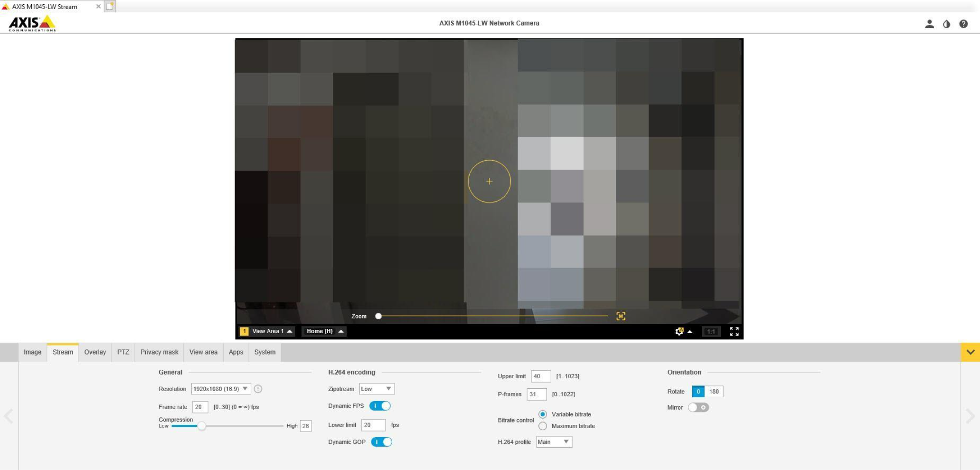
Task: Switch to Privacy mask tab
Action: click(159, 352)
